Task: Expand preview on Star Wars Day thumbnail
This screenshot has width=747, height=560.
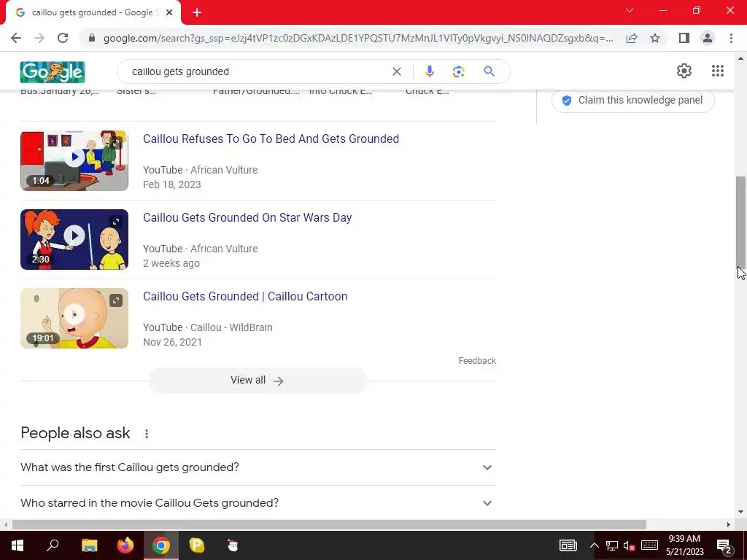Action: pyautogui.click(x=116, y=222)
